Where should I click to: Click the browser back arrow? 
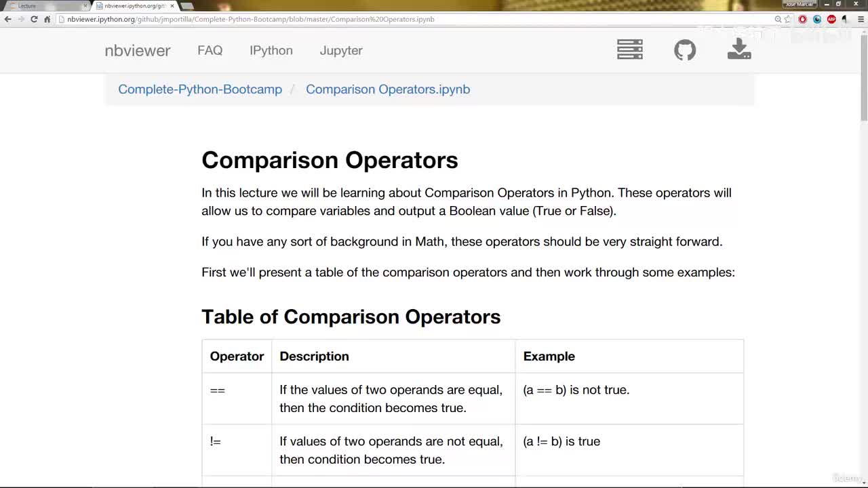(8, 19)
